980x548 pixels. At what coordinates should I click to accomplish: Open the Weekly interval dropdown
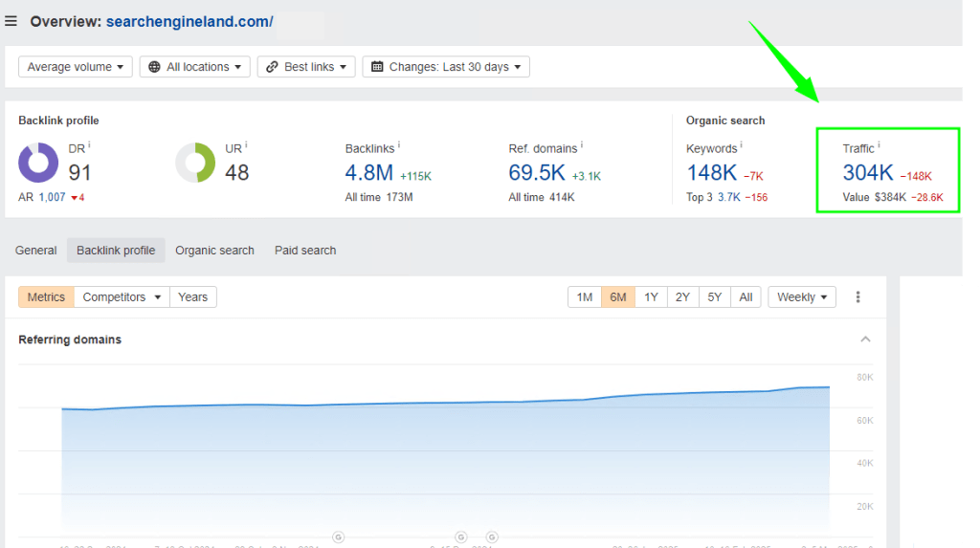pyautogui.click(x=802, y=297)
